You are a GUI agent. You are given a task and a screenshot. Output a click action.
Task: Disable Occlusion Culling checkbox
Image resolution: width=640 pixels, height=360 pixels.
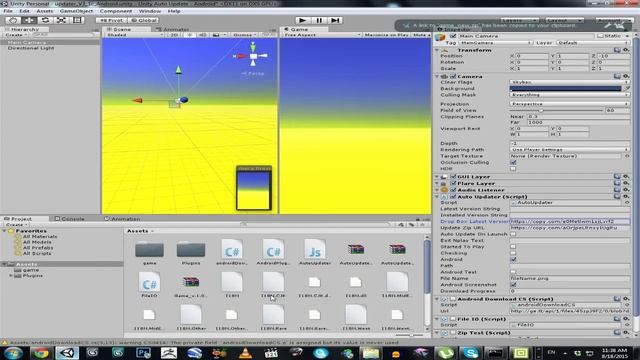click(x=513, y=162)
